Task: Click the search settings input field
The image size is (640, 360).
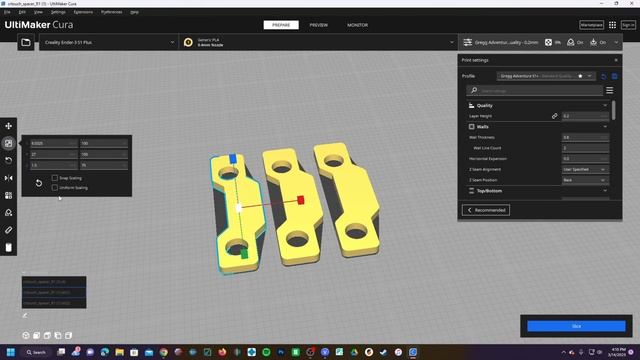Action: coord(534,91)
